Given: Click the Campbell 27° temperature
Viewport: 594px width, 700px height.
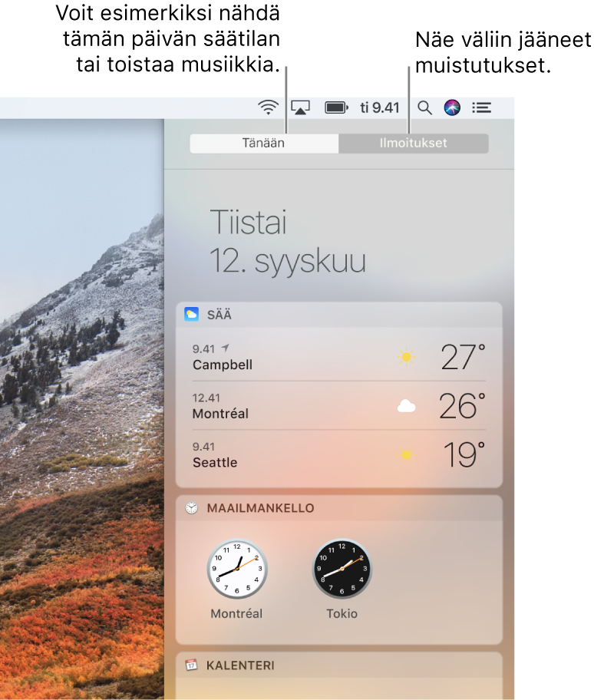Looking at the screenshot, I should (464, 357).
